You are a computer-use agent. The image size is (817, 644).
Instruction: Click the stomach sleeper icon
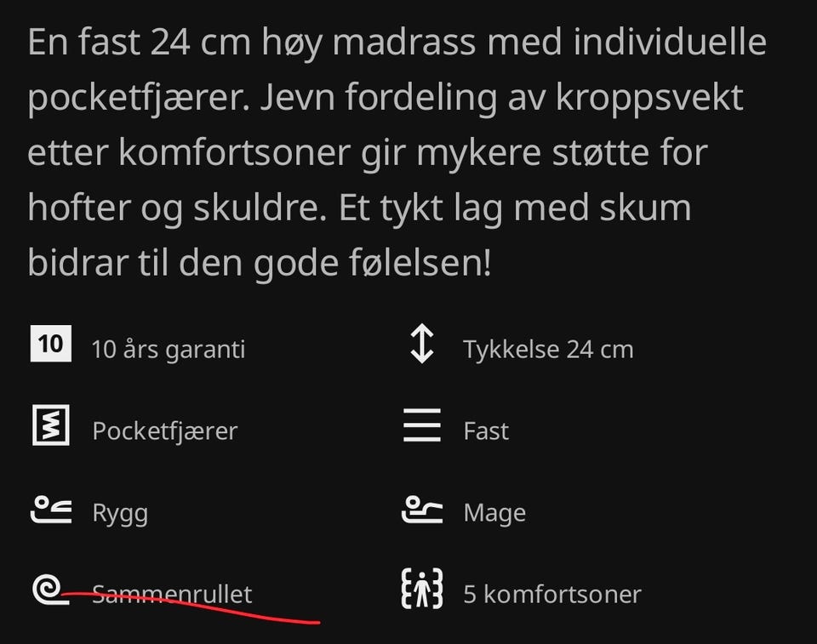422,509
